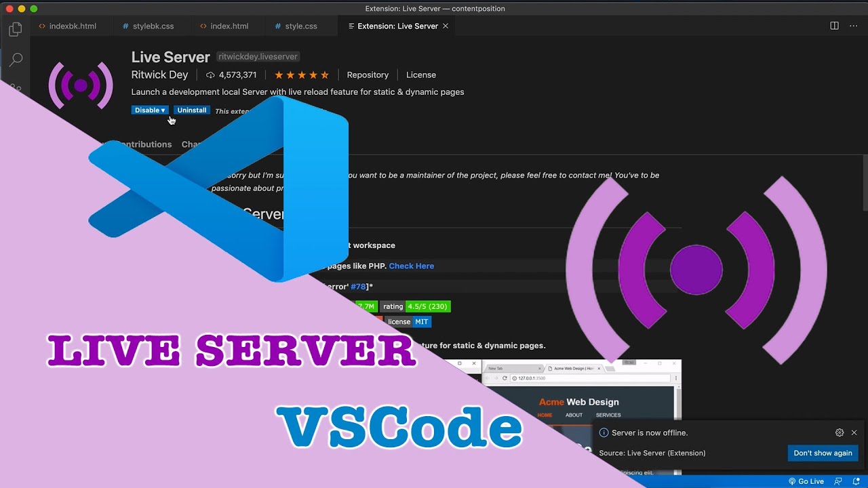Click the five-star rating of Live Server
Viewport: 868px width, 488px height.
point(302,75)
